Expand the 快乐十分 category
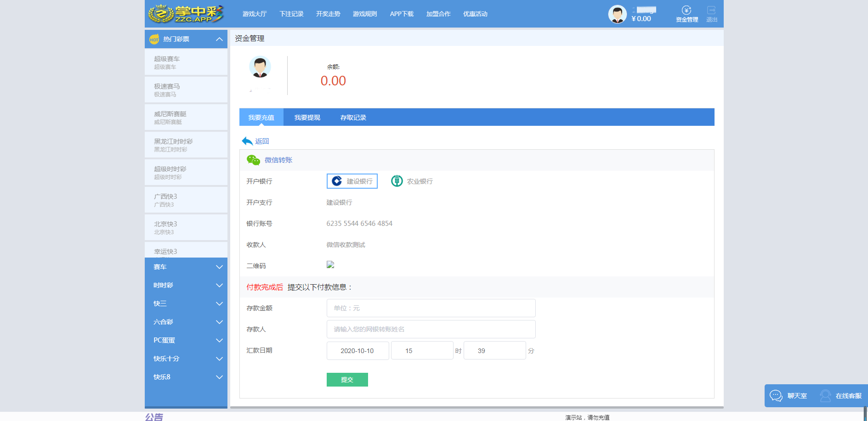 pyautogui.click(x=186, y=359)
